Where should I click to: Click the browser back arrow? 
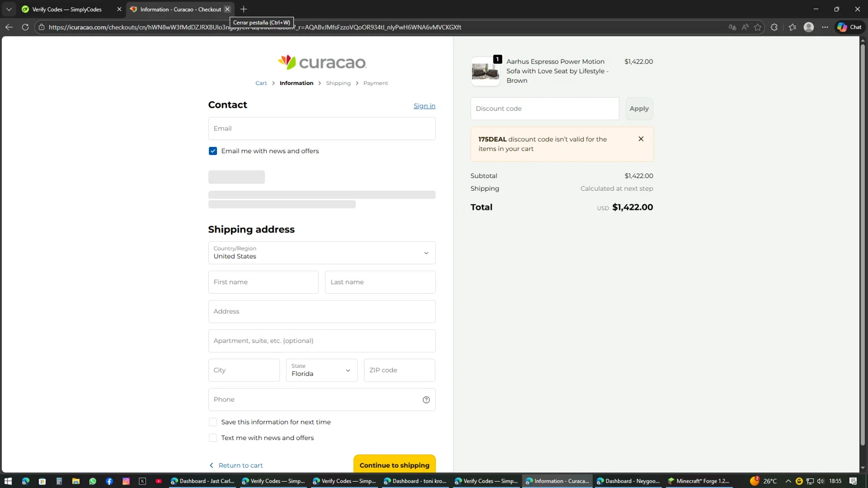pyautogui.click(x=9, y=27)
